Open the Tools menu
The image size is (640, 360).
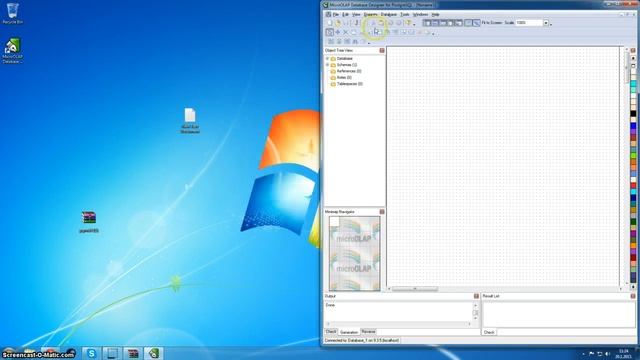pyautogui.click(x=404, y=14)
